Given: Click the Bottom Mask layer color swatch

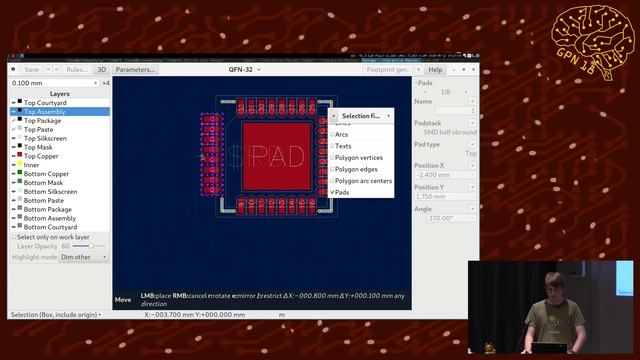Looking at the screenshot, I should 20,182.
